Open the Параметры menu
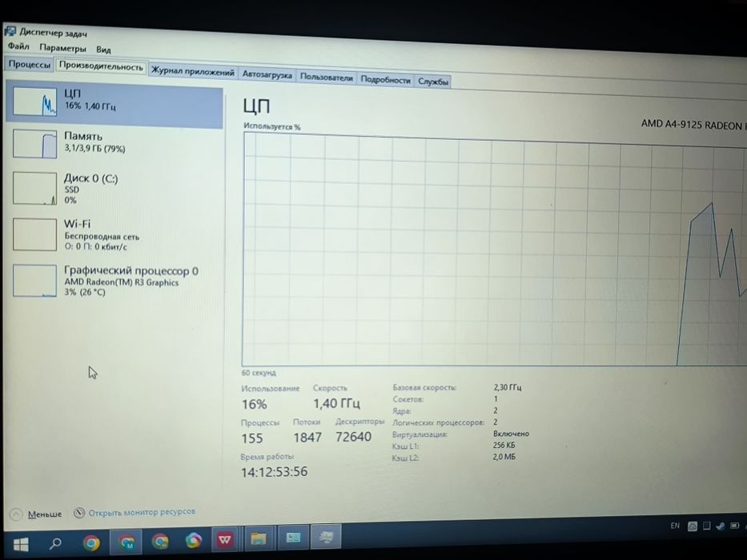 62,48
